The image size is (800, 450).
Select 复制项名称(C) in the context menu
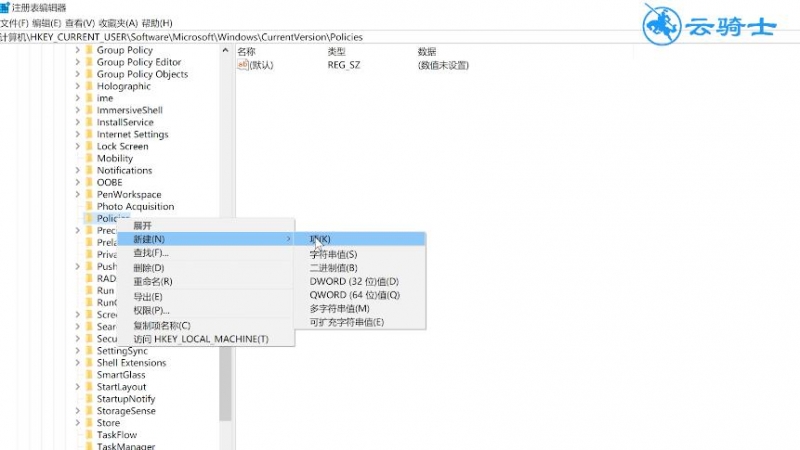(x=206, y=326)
